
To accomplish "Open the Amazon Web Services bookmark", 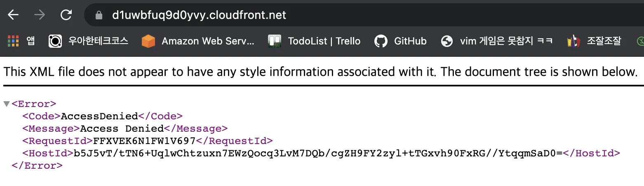I will click(198, 41).
